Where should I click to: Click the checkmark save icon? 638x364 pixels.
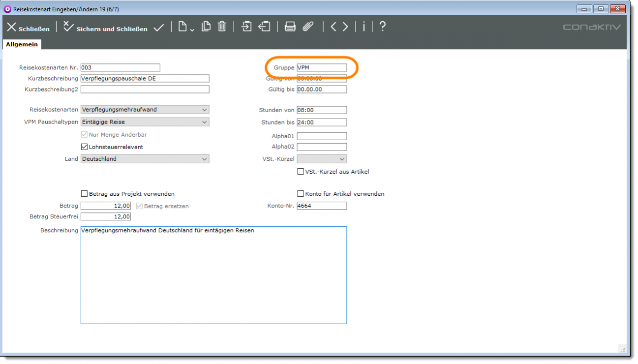tap(158, 28)
